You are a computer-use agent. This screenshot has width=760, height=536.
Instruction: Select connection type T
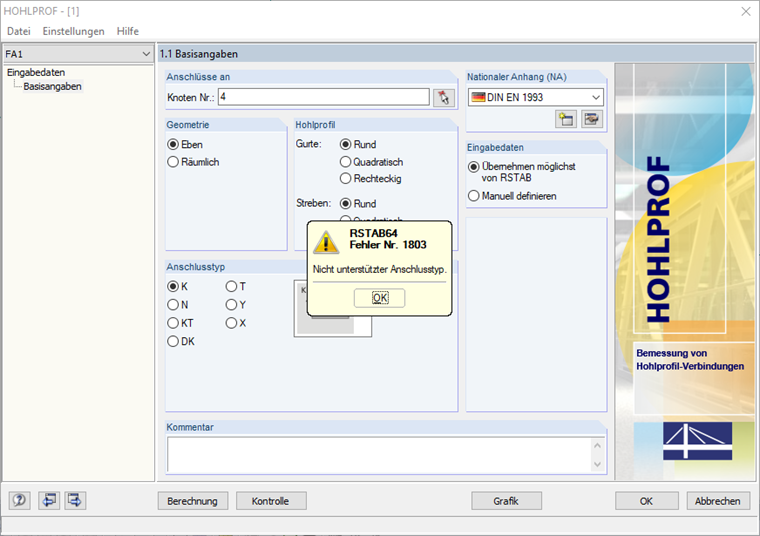click(x=236, y=286)
